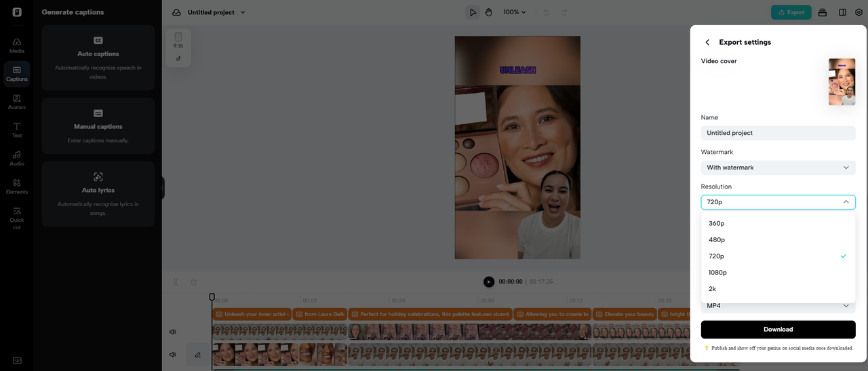The width and height of the screenshot is (868, 371).
Task: Expand the Untitled project title dropdown
Action: (x=243, y=12)
